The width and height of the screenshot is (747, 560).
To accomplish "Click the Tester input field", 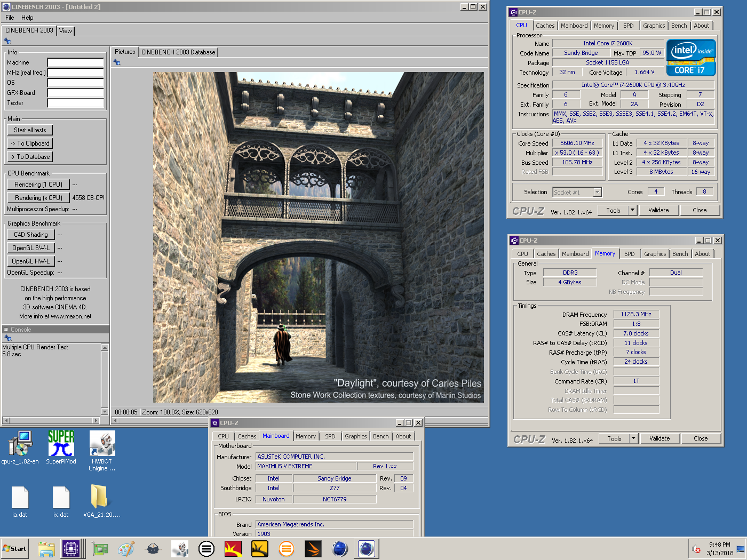I will tap(75, 103).
